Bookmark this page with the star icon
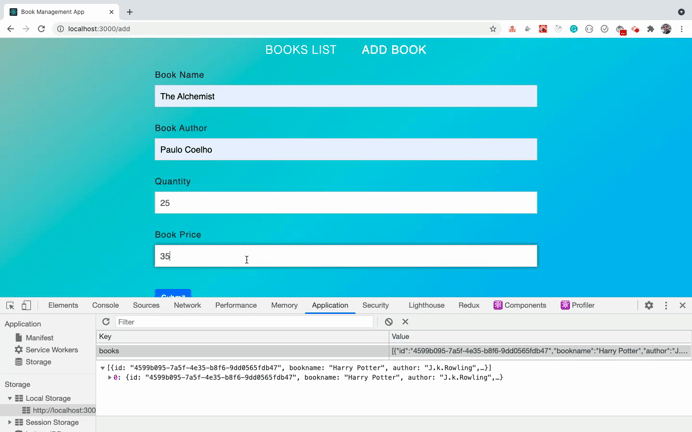Viewport: 692px width, 432px height. click(493, 29)
